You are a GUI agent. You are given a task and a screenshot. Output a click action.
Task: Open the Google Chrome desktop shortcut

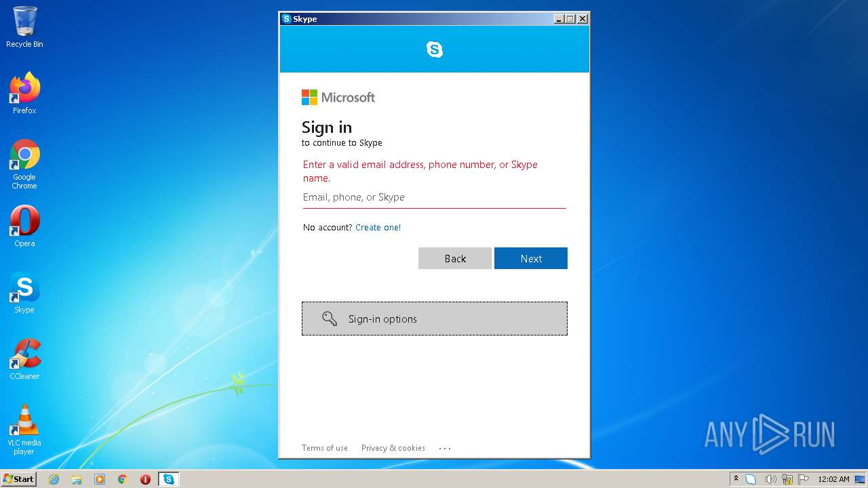[x=24, y=164]
